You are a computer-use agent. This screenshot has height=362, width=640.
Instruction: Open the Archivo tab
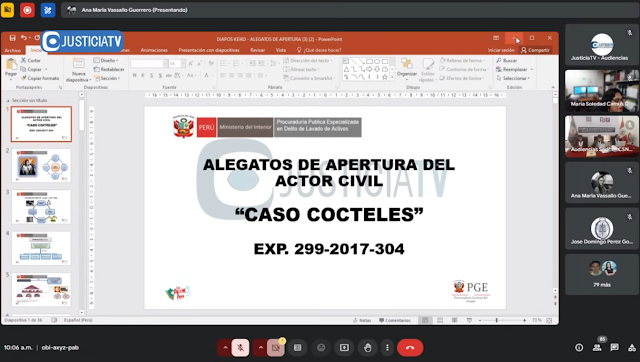pos(13,50)
